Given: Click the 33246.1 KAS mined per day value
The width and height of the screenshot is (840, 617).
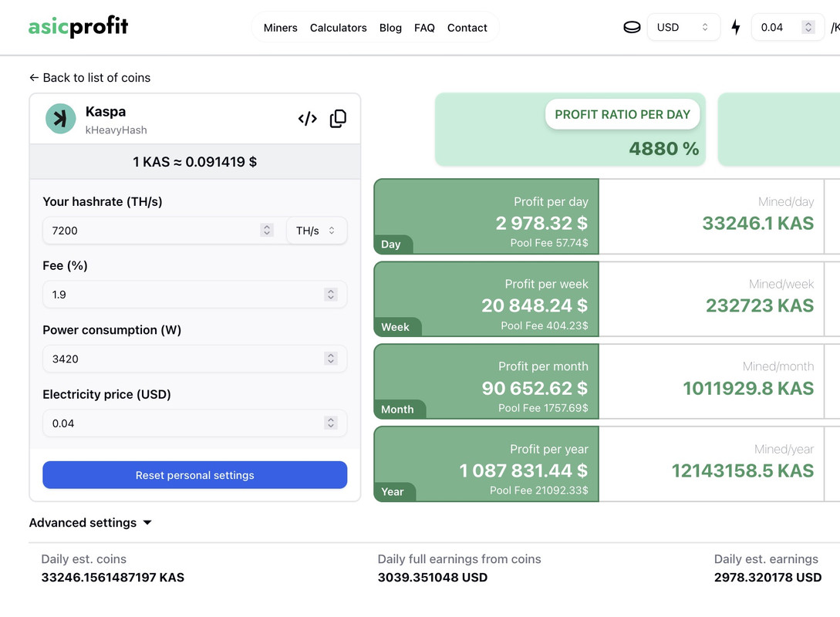Looking at the screenshot, I should (x=758, y=223).
